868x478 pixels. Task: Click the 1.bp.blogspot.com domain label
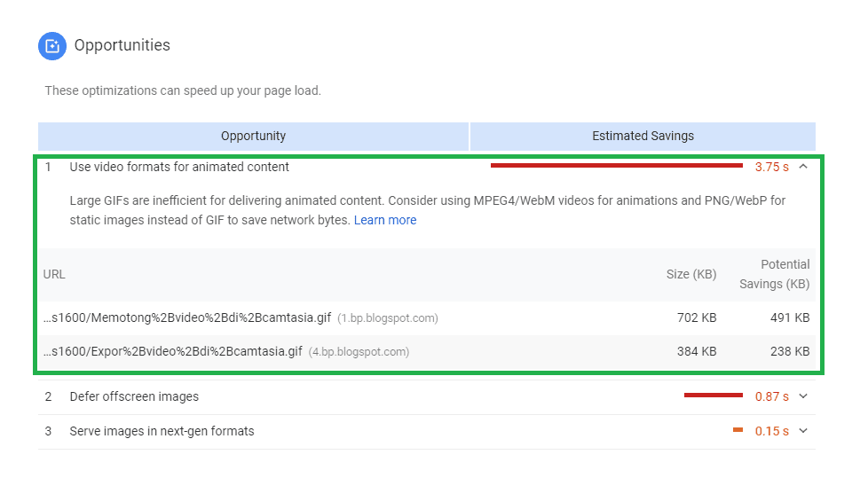pos(388,318)
